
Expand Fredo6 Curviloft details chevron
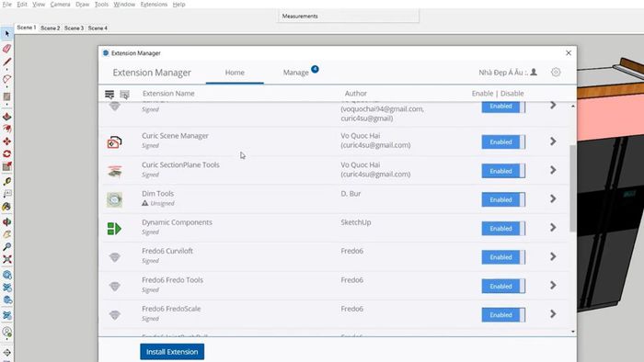(x=553, y=256)
